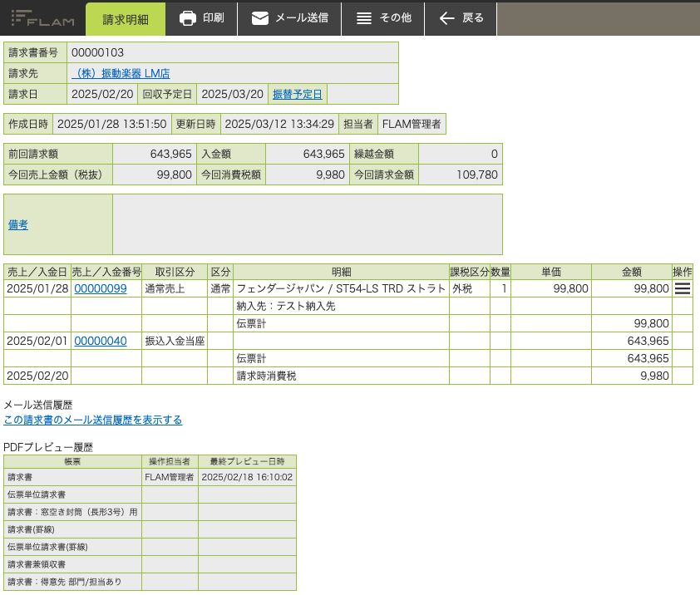Click invoice number 00000103
700x595 pixels.
[97, 52]
